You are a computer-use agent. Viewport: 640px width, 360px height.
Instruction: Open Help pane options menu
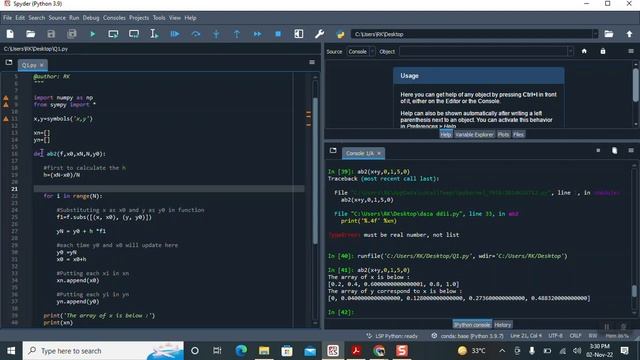coord(631,51)
